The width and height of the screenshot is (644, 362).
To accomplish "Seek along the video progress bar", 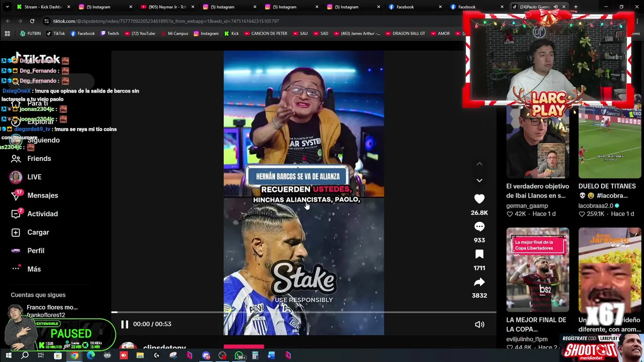I will [x=303, y=312].
